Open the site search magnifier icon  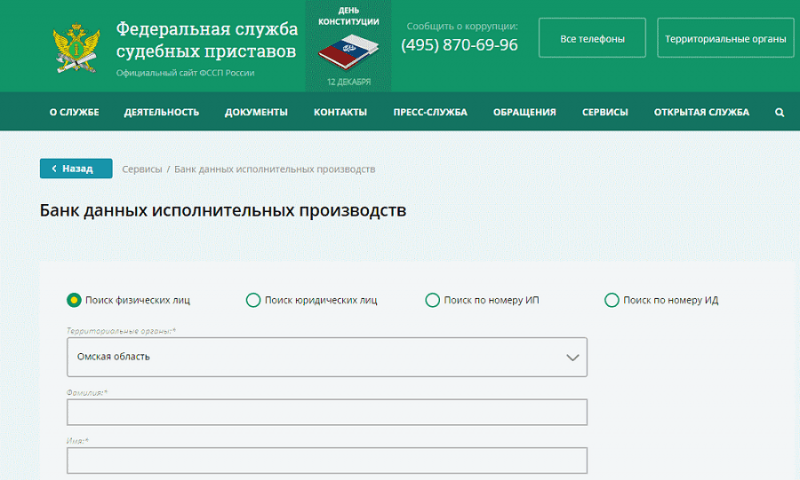779,112
